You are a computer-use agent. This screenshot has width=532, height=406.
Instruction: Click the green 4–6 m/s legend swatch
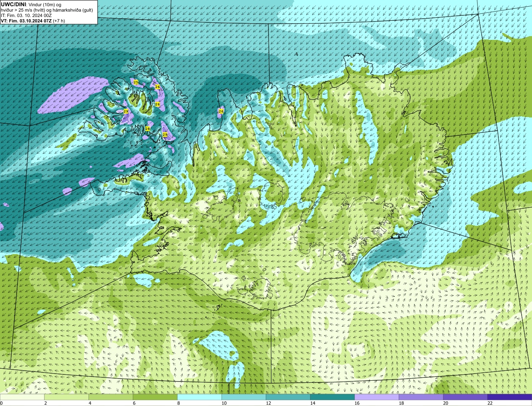[x=111, y=397]
